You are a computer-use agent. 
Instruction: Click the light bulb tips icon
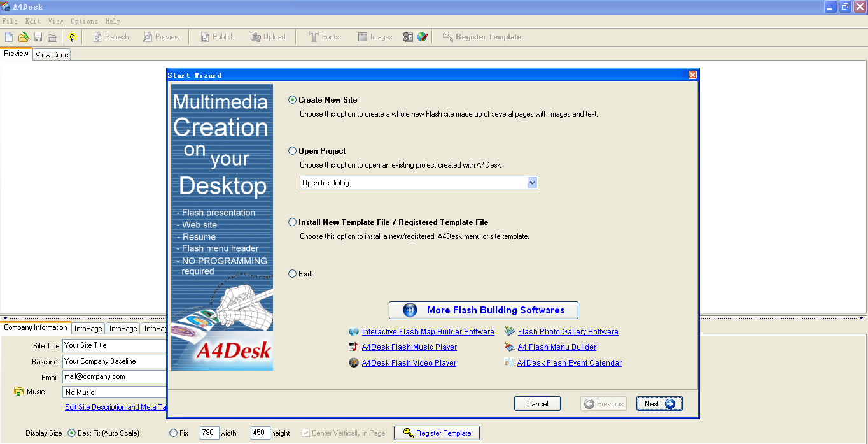[x=72, y=37]
